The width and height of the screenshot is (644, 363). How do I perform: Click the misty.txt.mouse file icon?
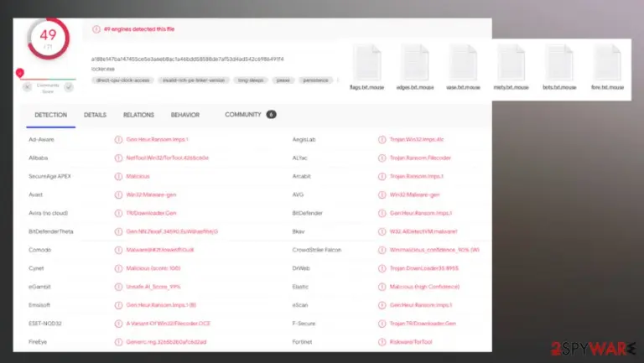click(511, 63)
